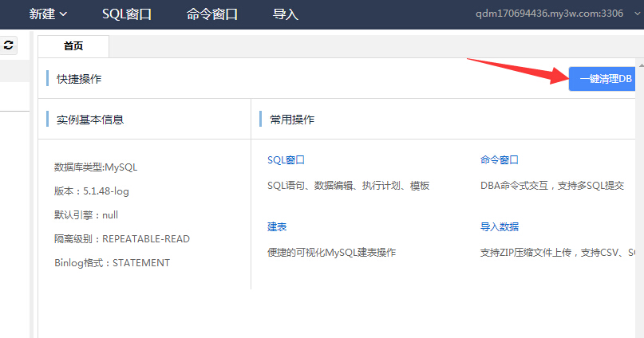Image resolution: width=644 pixels, height=338 pixels.
Task: Click the 实例基本信息 section heading
Action: [x=90, y=120]
